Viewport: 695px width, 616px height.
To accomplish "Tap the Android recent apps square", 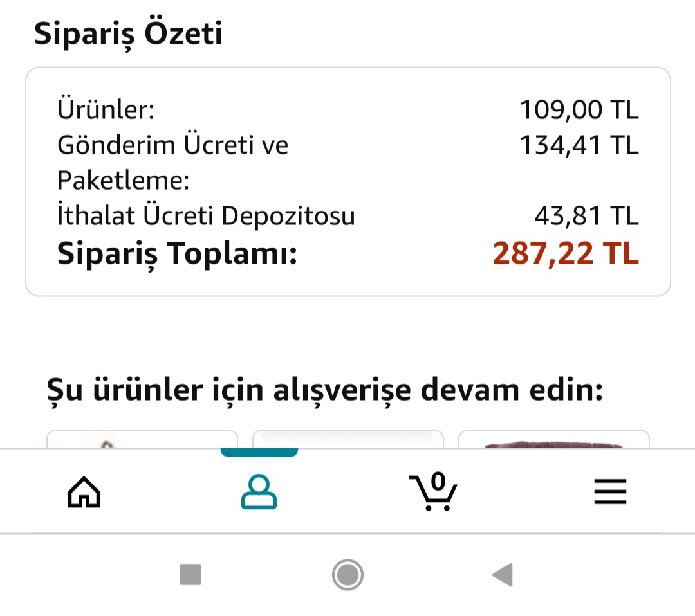I will [x=190, y=574].
